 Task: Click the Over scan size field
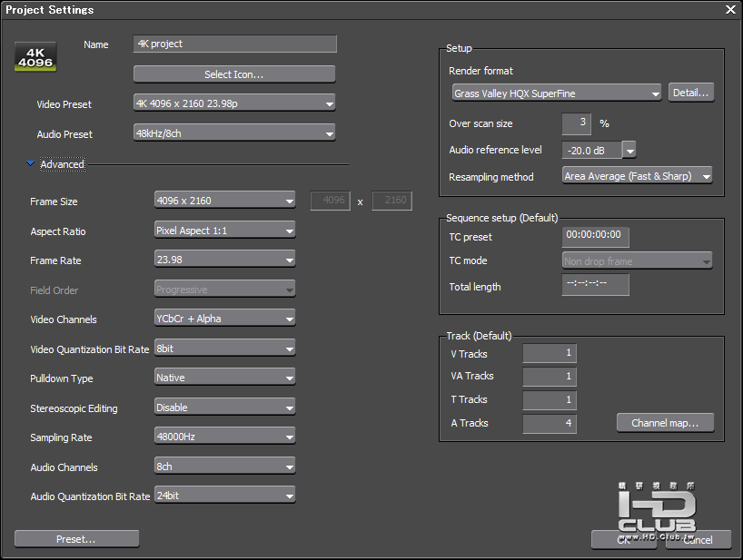[576, 123]
